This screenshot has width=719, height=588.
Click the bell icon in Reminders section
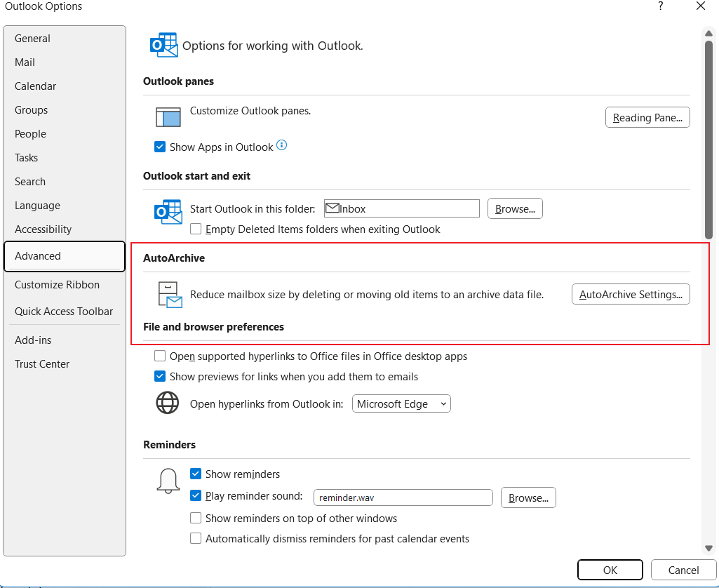(167, 482)
